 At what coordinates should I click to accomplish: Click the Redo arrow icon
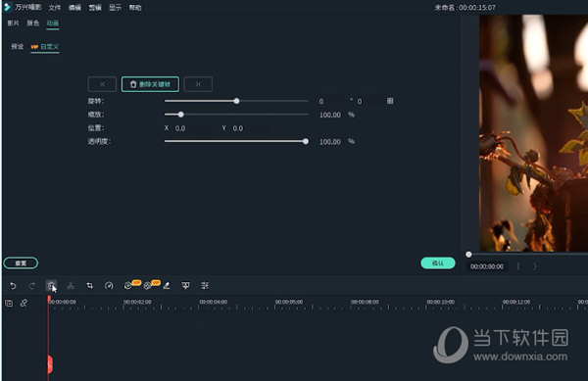point(32,286)
